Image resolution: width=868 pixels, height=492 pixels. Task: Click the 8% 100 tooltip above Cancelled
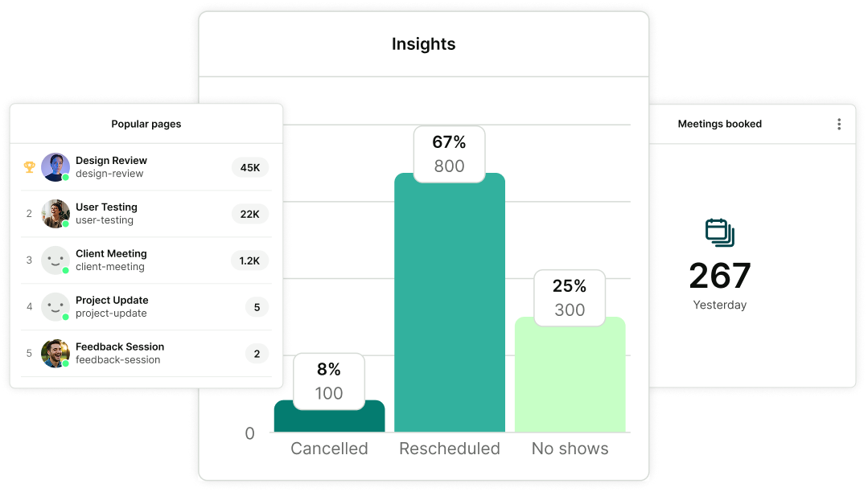[x=329, y=381]
